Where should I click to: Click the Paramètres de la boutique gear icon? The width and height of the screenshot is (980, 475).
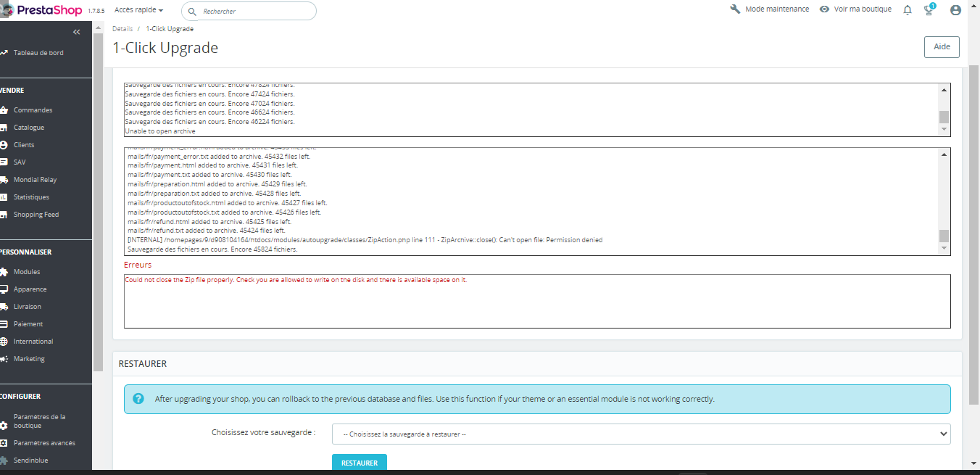click(4, 426)
